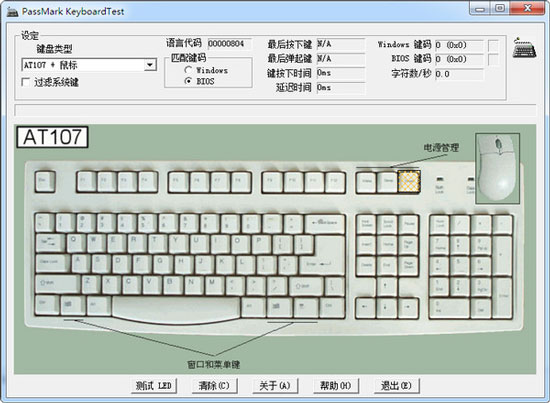Click the mouse image beside the keyboard

[497, 168]
